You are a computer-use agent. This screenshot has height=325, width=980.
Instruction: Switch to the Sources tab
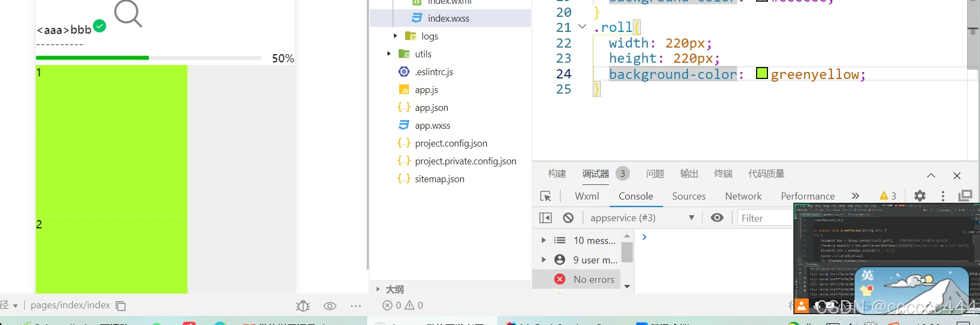point(688,196)
